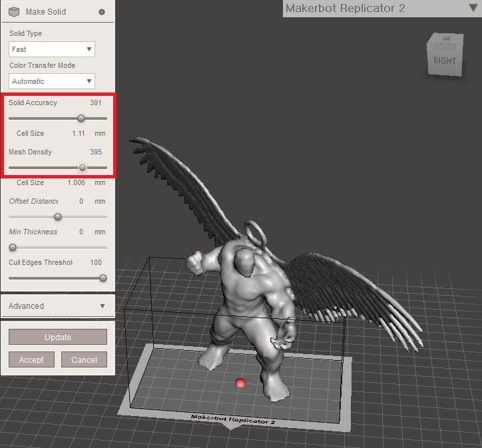Click the Min Thickness value 0

point(81,232)
